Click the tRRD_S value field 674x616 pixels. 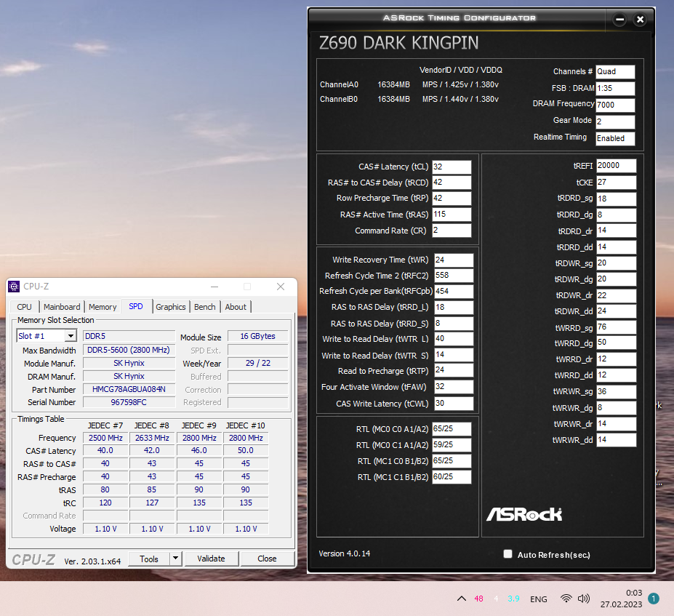point(454,323)
